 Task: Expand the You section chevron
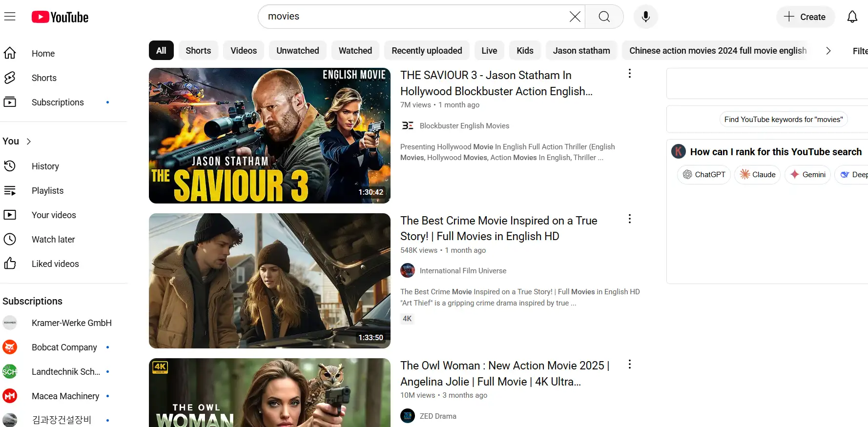pyautogui.click(x=29, y=142)
